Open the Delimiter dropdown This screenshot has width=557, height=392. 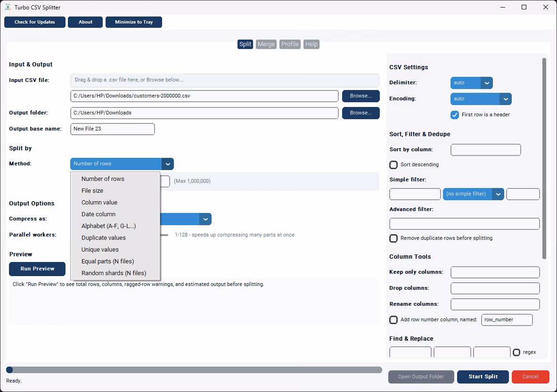(x=471, y=83)
